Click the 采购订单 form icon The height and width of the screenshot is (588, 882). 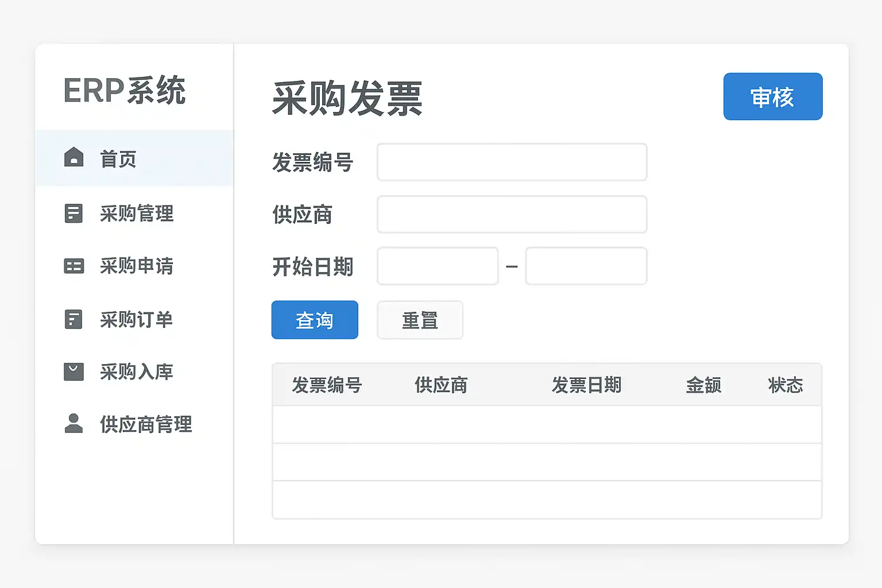(73, 319)
